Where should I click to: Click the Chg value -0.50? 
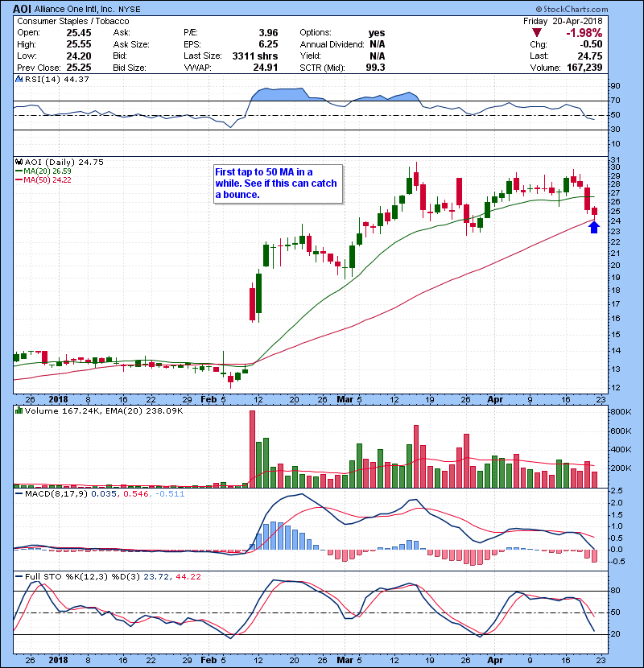coord(591,44)
